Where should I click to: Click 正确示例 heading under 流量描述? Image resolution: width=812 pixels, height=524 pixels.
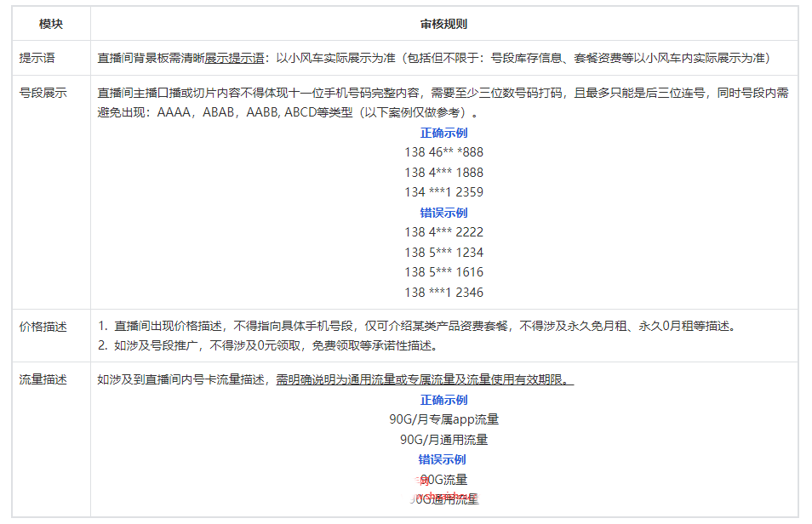coord(443,400)
